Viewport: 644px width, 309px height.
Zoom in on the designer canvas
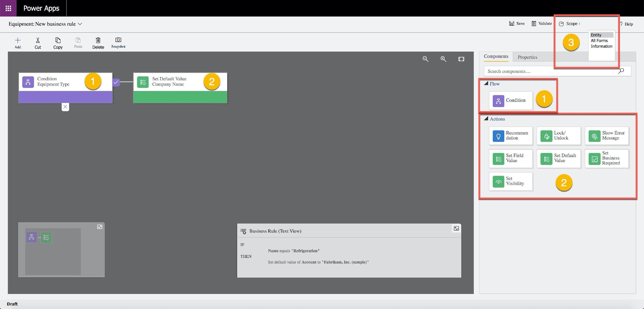(x=443, y=59)
